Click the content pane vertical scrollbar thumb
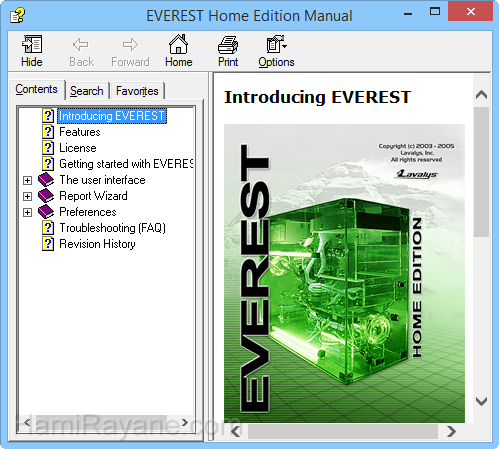This screenshot has height=449, width=499. coord(481,172)
